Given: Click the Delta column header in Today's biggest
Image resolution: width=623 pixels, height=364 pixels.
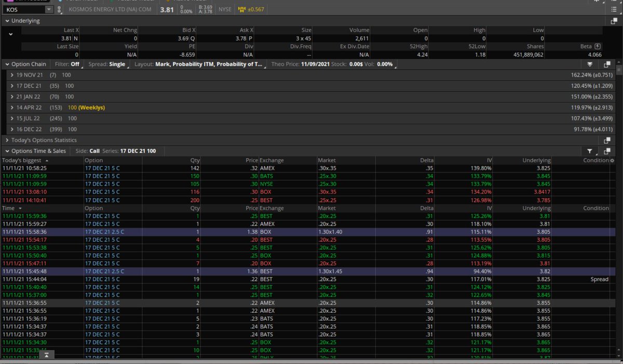Looking at the screenshot, I should coord(404,160).
